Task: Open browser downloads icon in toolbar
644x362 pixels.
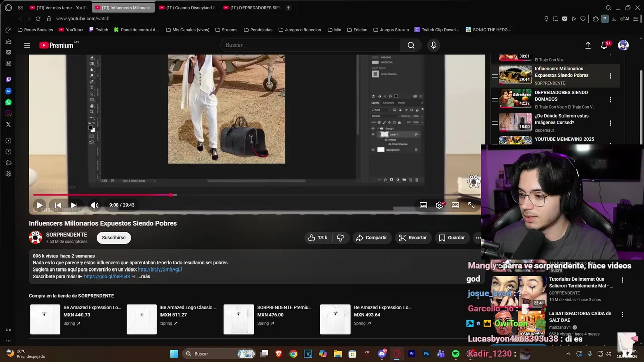Action: point(614,19)
